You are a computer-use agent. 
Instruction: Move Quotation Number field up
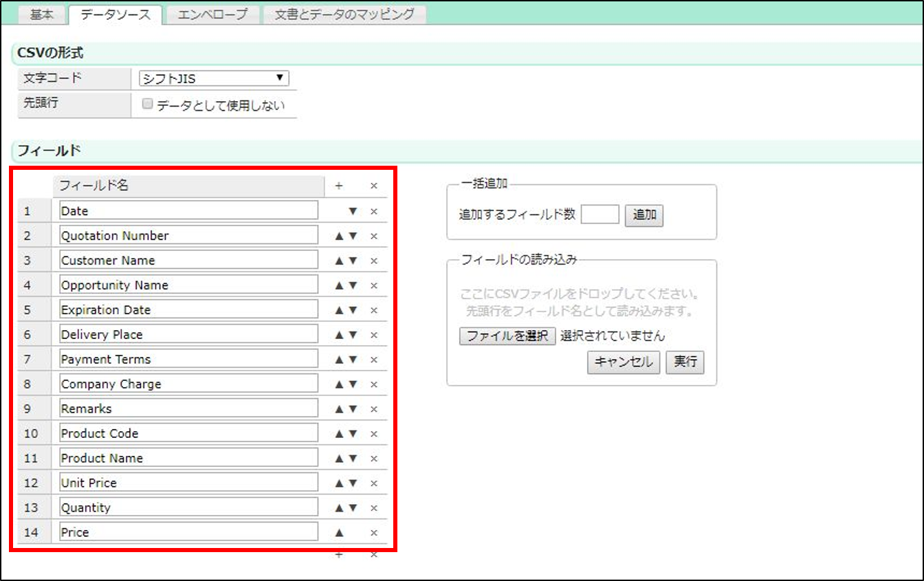339,236
